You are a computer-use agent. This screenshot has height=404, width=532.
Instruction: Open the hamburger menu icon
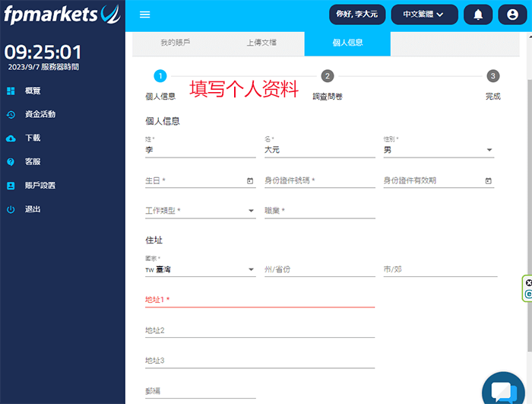(145, 14)
